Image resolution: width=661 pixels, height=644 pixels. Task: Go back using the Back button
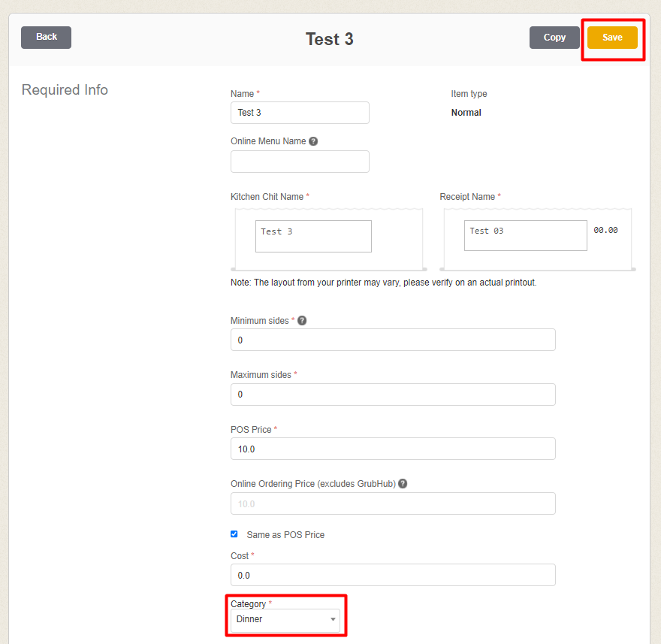[x=47, y=38]
